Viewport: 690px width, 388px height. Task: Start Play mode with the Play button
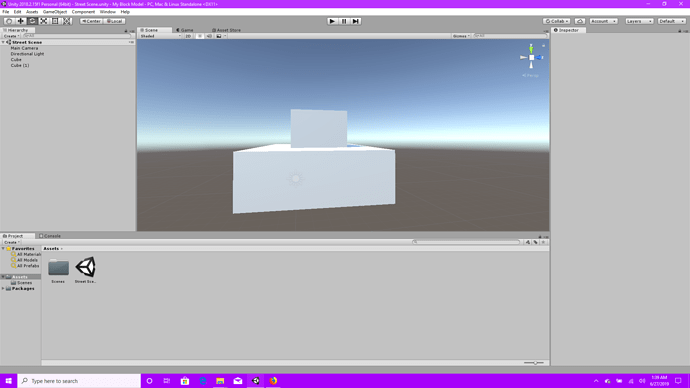pos(332,21)
